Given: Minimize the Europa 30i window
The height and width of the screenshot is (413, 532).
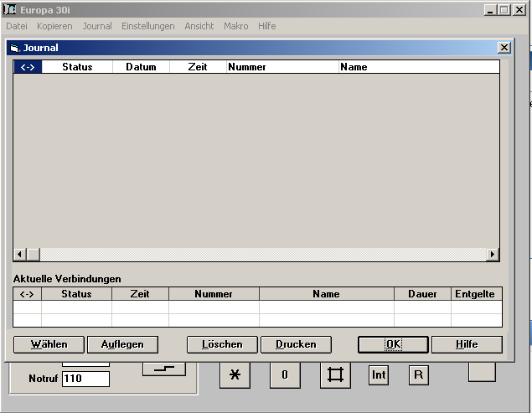Looking at the screenshot, I should [x=490, y=9].
